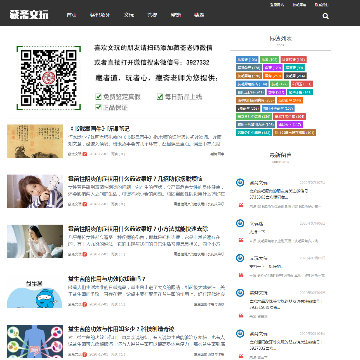This screenshot has width=360, height=360.
Task: Open the thumbnail of girl holding ukulele
Action: pyautogui.click(x=35, y=191)
